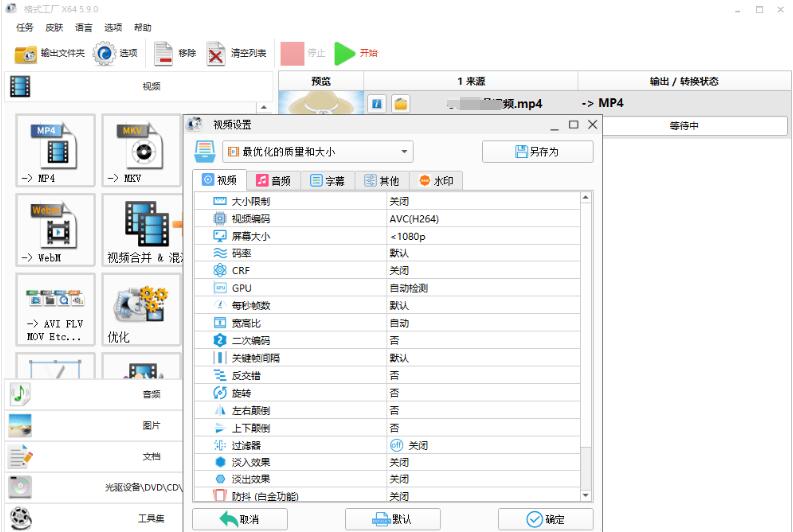Click the 清空列表 clear list icon
The height and width of the screenshot is (532, 793).
click(216, 54)
